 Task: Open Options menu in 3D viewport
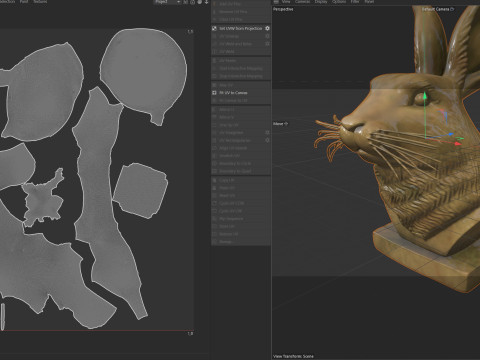tap(339, 2)
